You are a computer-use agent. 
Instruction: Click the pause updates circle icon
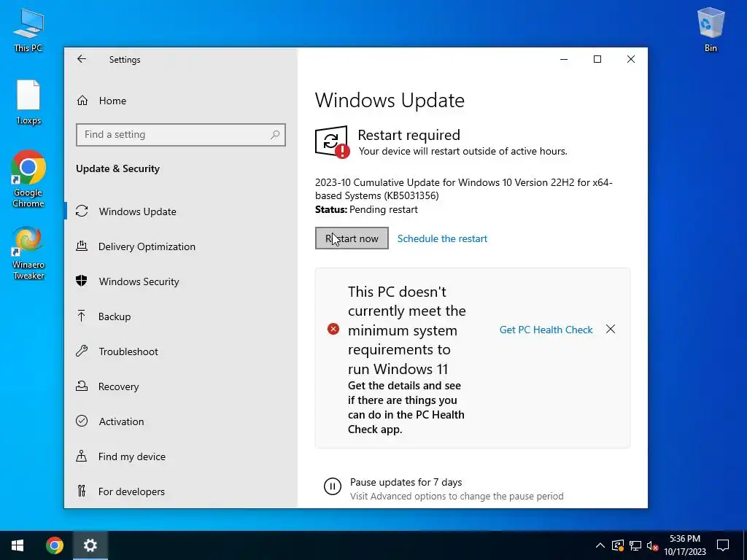pos(333,486)
